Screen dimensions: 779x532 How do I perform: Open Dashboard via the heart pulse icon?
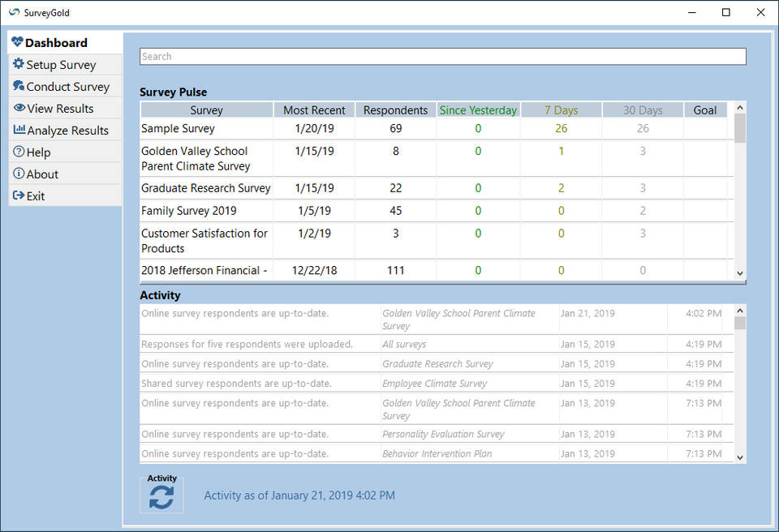click(18, 42)
